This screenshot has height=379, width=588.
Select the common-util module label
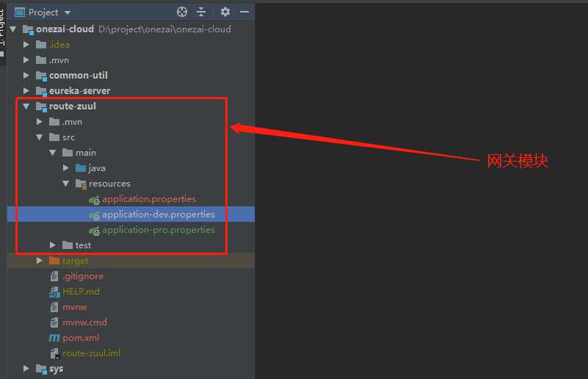(x=79, y=76)
